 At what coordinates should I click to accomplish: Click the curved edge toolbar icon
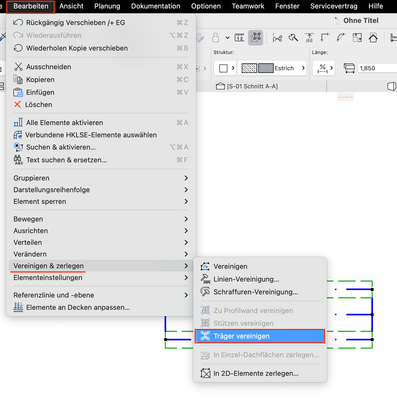pyautogui.click(x=341, y=37)
